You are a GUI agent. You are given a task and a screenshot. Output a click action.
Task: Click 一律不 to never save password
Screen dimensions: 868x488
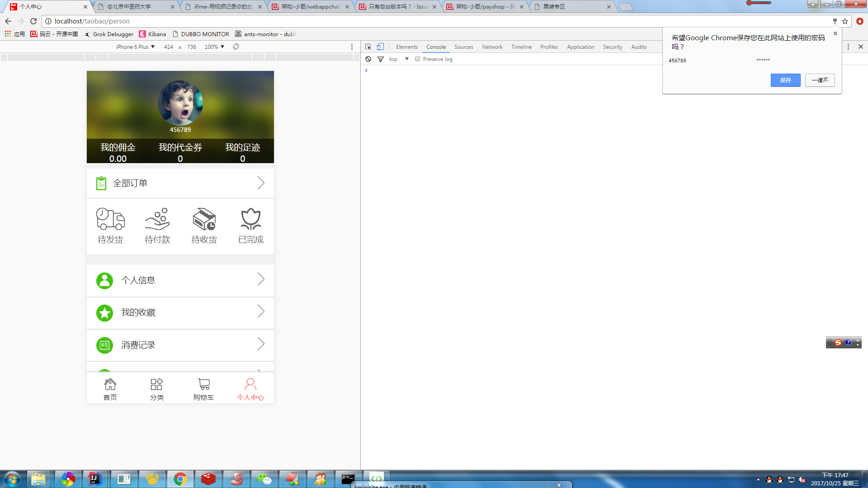click(820, 80)
